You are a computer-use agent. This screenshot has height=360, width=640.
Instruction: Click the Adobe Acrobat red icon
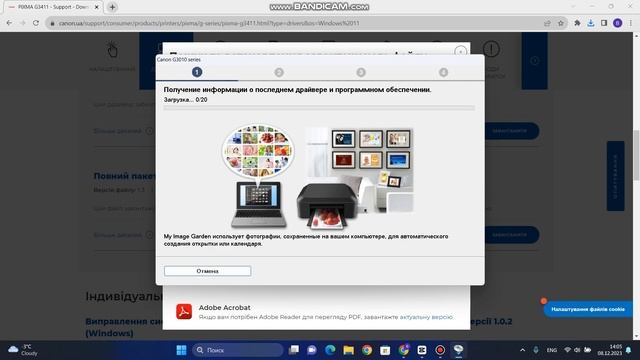tap(184, 311)
